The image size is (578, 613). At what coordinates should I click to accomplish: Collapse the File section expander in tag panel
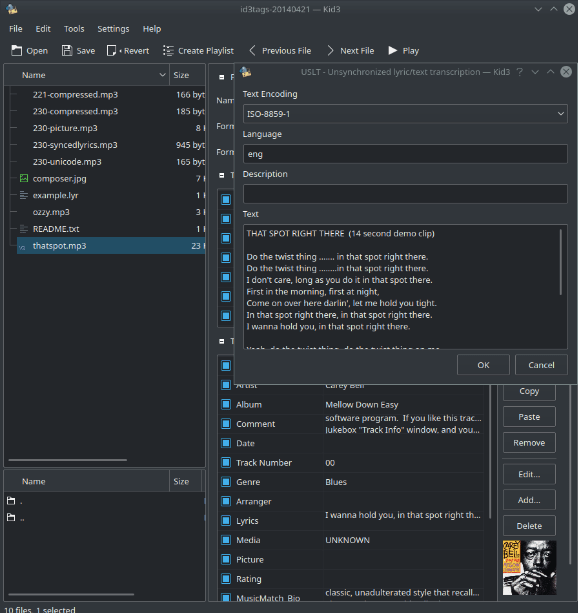coord(222,77)
